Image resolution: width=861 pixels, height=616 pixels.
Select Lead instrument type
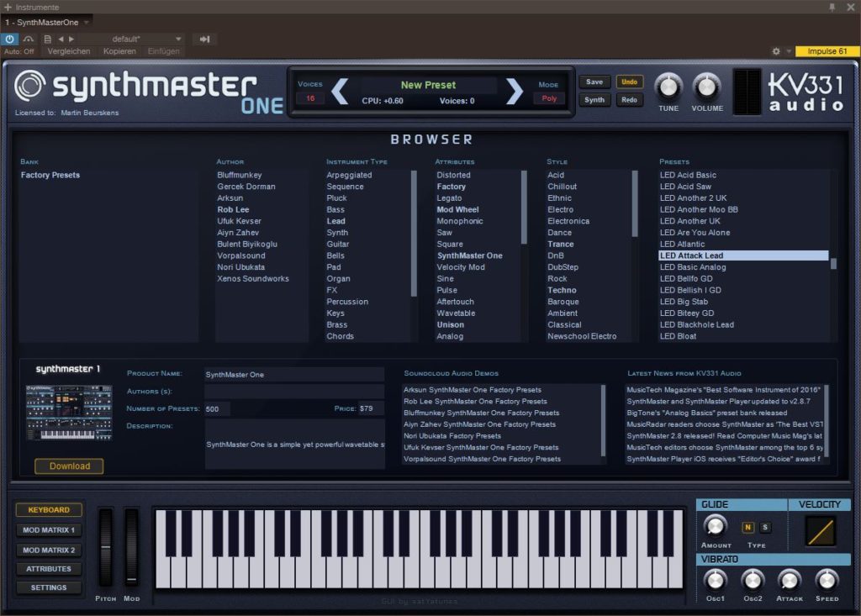click(336, 221)
